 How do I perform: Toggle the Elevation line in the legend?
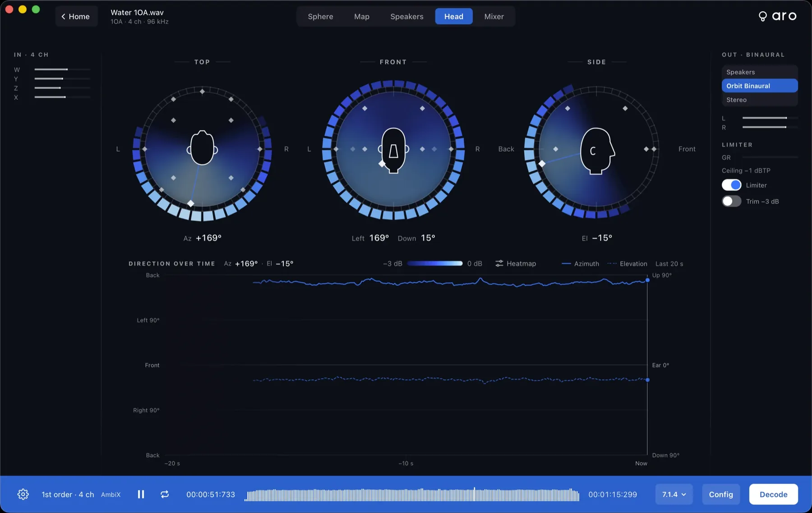[x=627, y=264]
